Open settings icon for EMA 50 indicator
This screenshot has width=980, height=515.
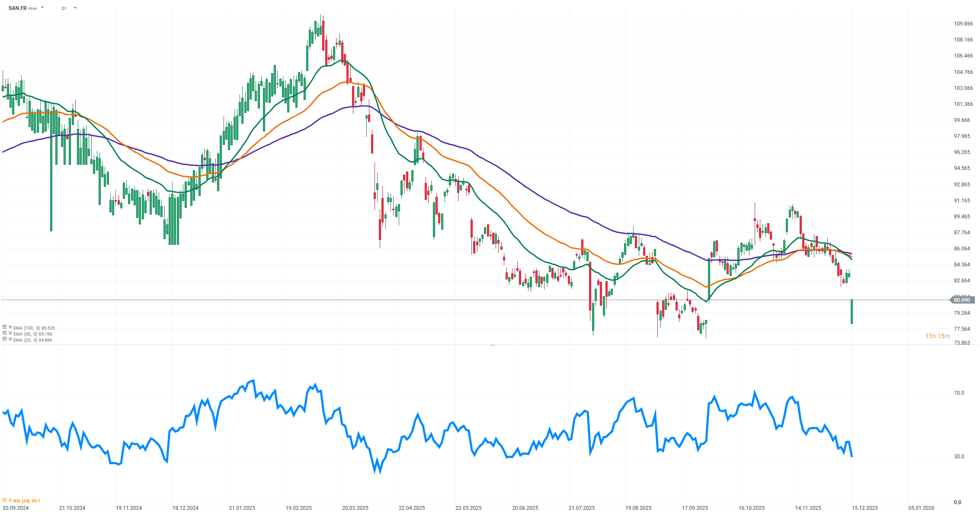click(x=5, y=333)
